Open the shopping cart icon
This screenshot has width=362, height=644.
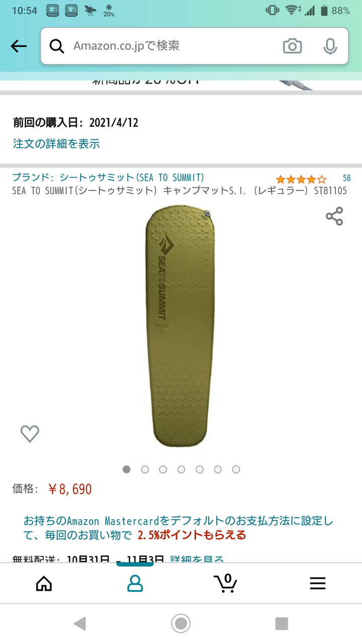click(225, 583)
